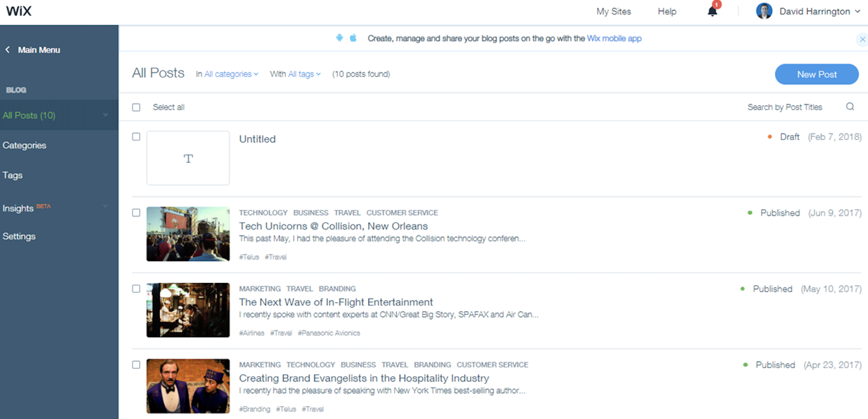Click the Apple icon in the banner
Viewport: 868px width, 419px height.
(x=353, y=38)
